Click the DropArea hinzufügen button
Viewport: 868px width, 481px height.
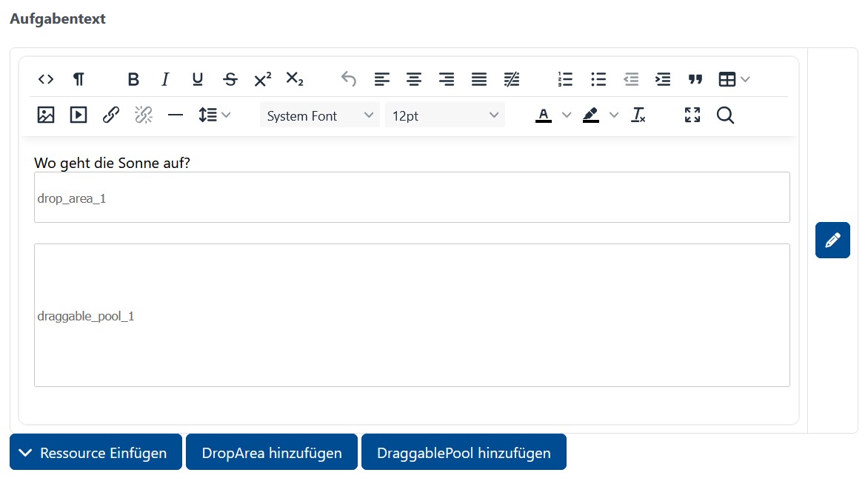click(x=272, y=452)
